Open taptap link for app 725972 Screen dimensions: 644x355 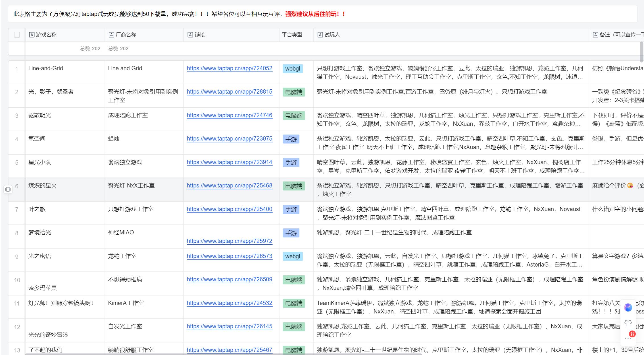pyautogui.click(x=230, y=241)
